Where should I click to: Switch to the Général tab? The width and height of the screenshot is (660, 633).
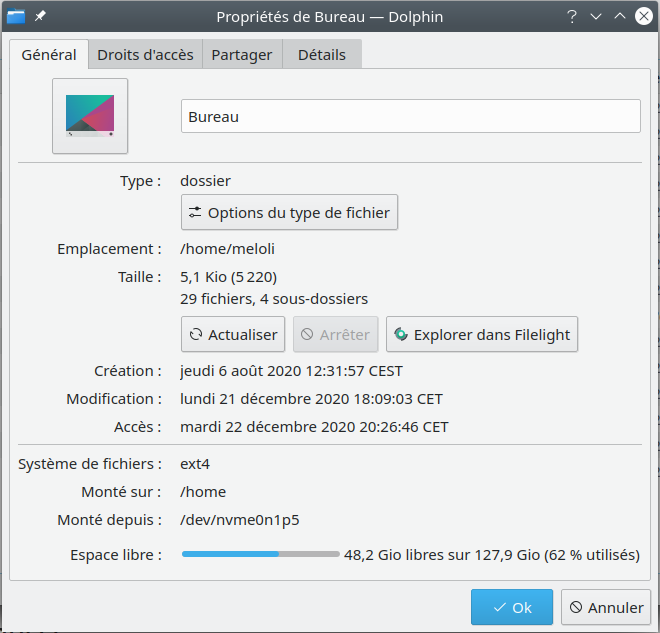[49, 55]
